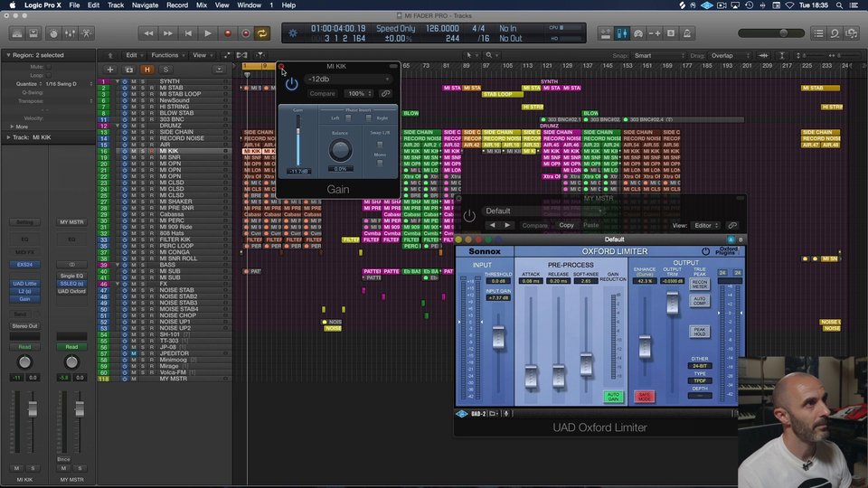Open the File menu

74,5
